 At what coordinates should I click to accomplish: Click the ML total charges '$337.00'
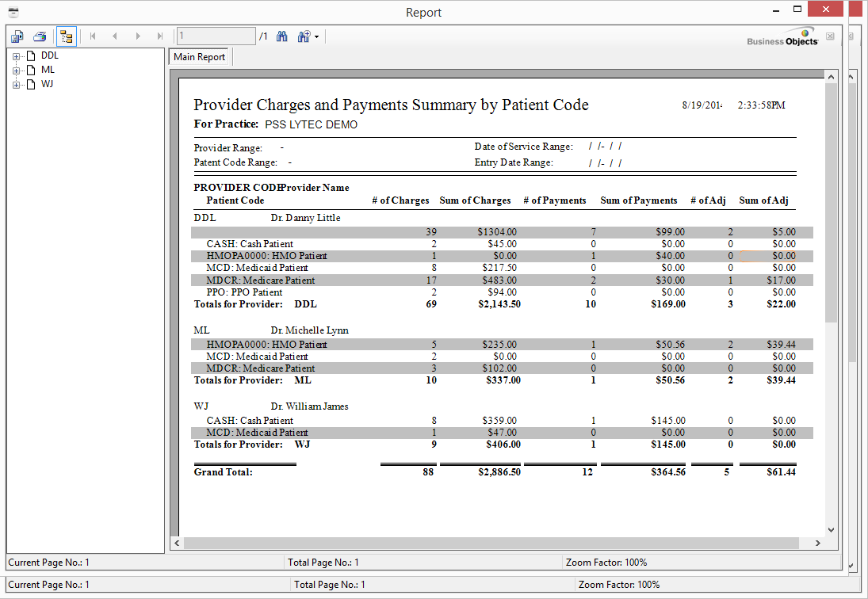tap(503, 380)
